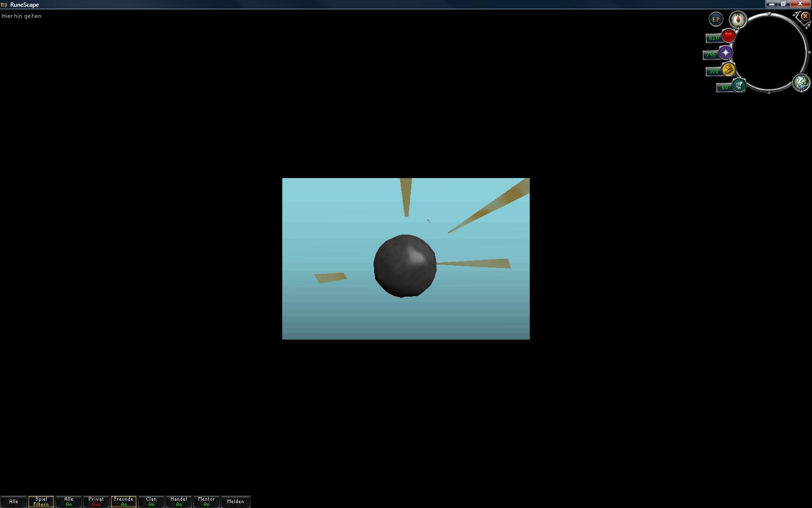The width and height of the screenshot is (812, 508).
Task: Click the purple prayer star orb
Action: click(x=725, y=53)
